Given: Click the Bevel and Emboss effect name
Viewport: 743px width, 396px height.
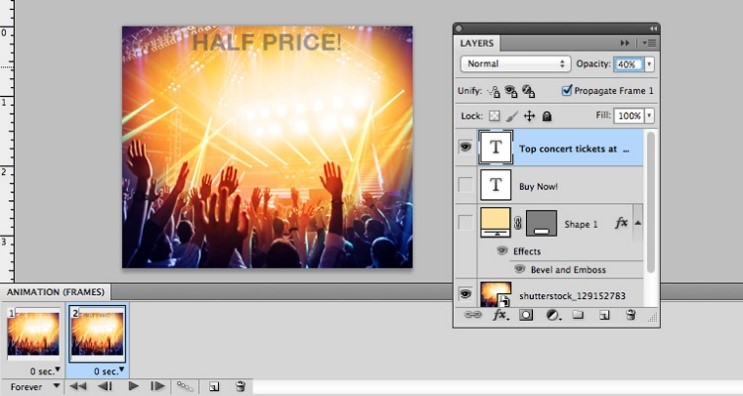Looking at the screenshot, I should pos(568,270).
